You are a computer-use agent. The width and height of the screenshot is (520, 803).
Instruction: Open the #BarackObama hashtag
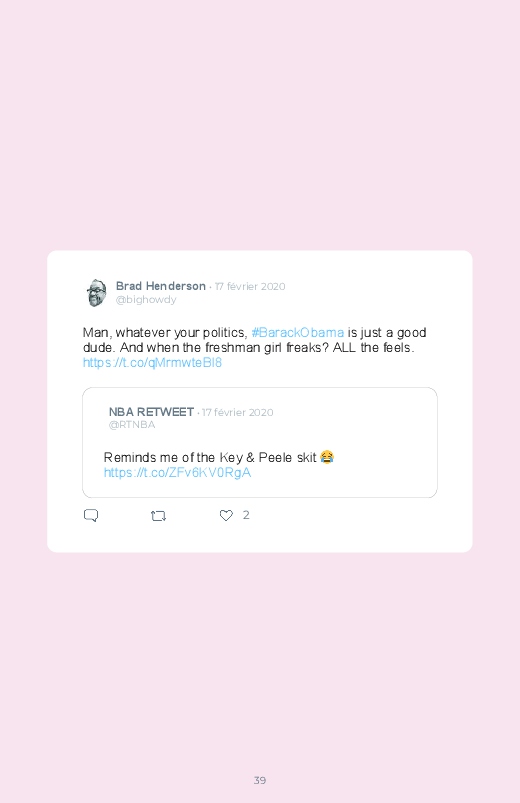point(298,332)
